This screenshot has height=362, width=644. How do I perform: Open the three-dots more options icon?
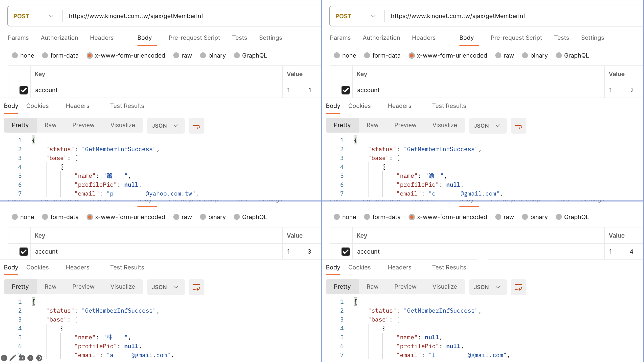pyautogui.click(x=30, y=358)
